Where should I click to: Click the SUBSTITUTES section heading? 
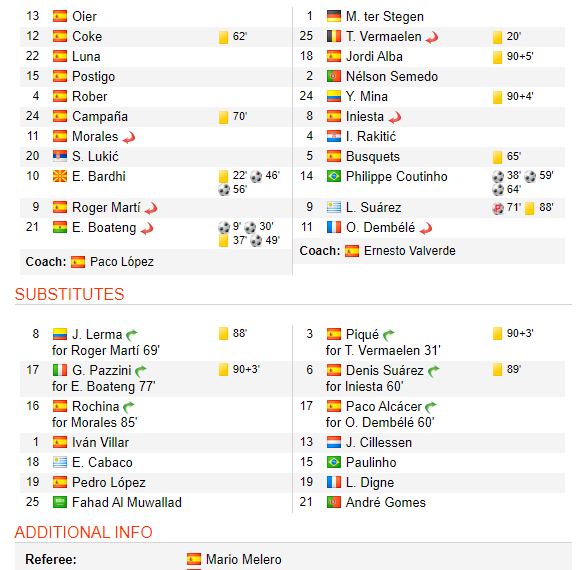[x=70, y=294]
